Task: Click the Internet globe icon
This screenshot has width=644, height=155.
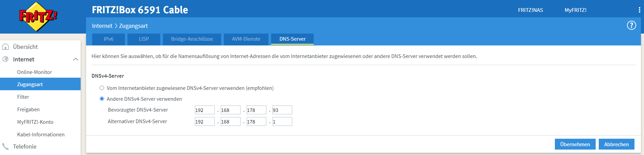Action: pyautogui.click(x=5, y=59)
